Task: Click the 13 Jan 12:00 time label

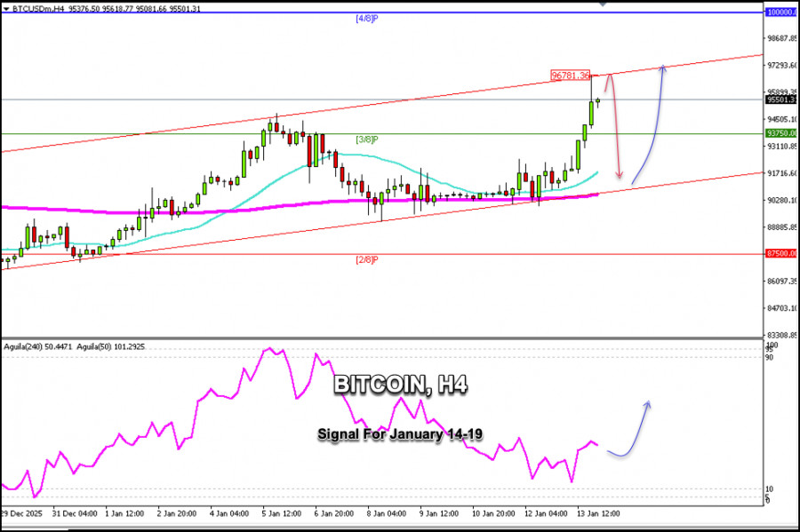Action: pyautogui.click(x=598, y=513)
